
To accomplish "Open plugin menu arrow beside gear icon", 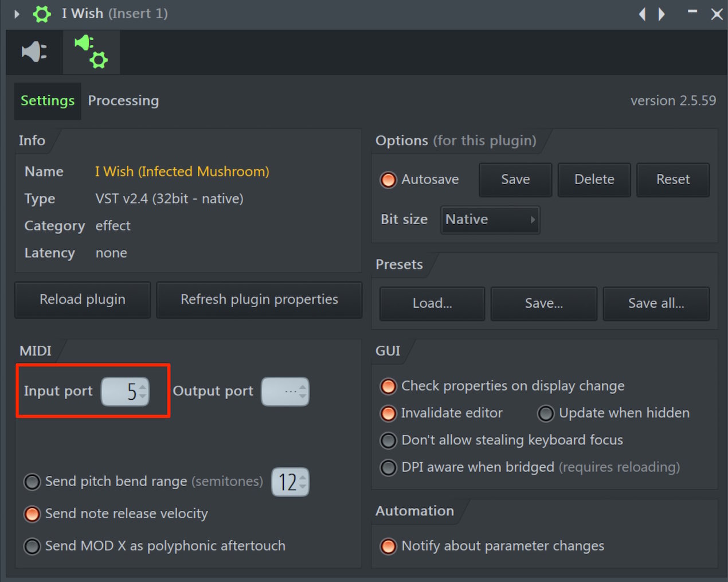I will pyautogui.click(x=17, y=14).
